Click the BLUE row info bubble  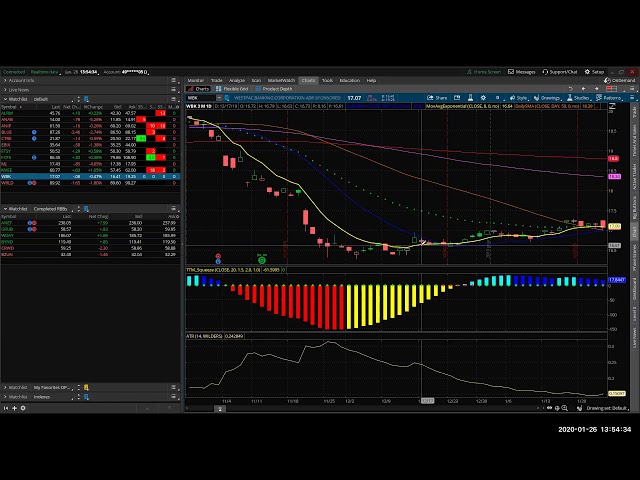tap(34, 132)
